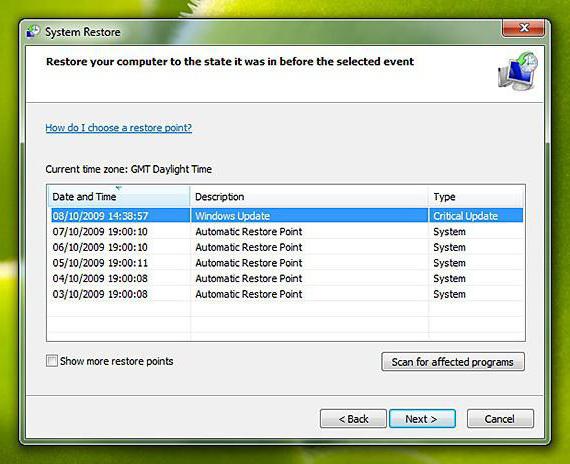Select the 05/10/2009 19:00:11 restore point
570x464 pixels.
(x=286, y=263)
